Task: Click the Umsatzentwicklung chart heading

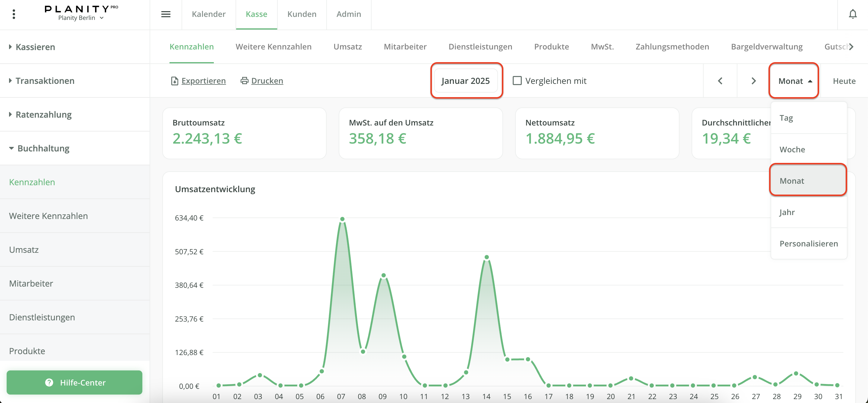Action: tap(215, 189)
